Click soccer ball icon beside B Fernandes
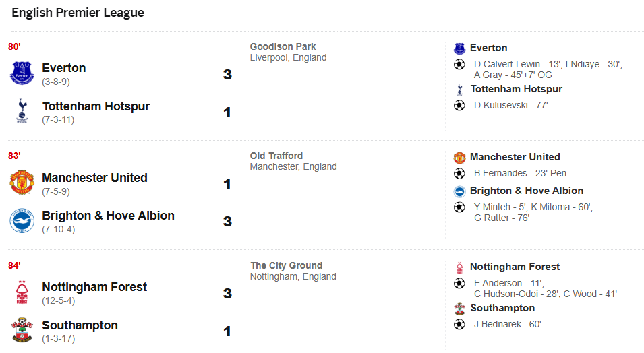644x353 pixels. [x=459, y=173]
